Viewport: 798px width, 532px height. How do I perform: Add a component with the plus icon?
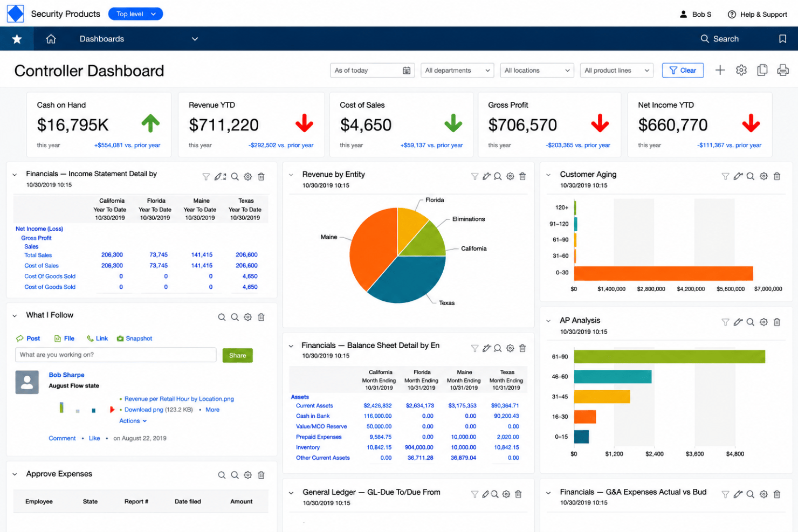point(720,70)
